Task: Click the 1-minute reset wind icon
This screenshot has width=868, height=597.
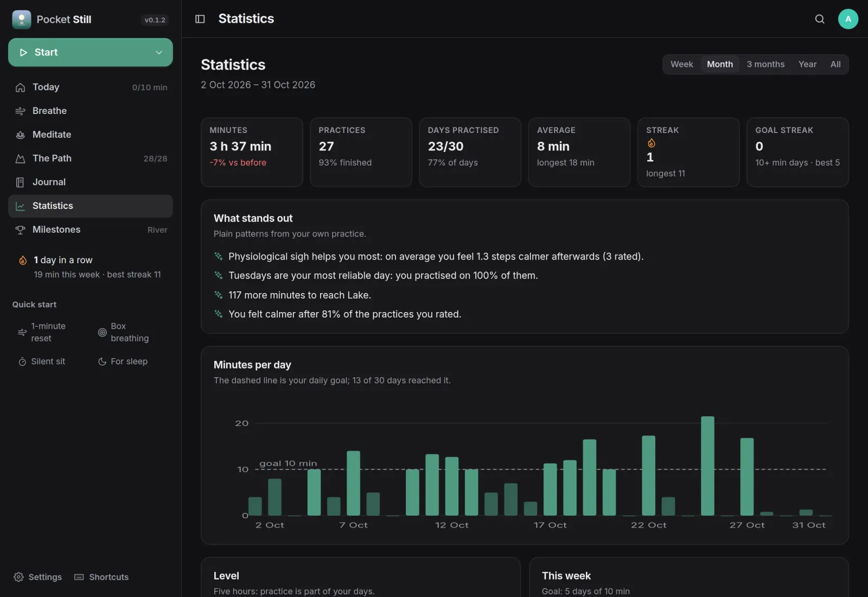Action: (22, 332)
